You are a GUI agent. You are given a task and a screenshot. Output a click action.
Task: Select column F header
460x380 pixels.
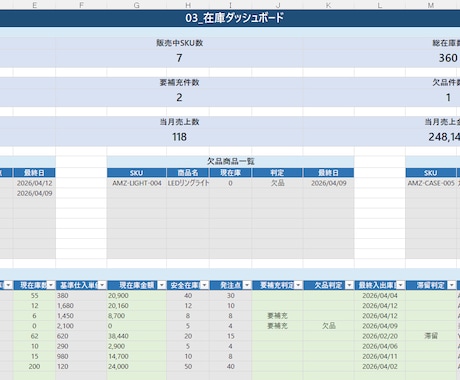click(81, 5)
